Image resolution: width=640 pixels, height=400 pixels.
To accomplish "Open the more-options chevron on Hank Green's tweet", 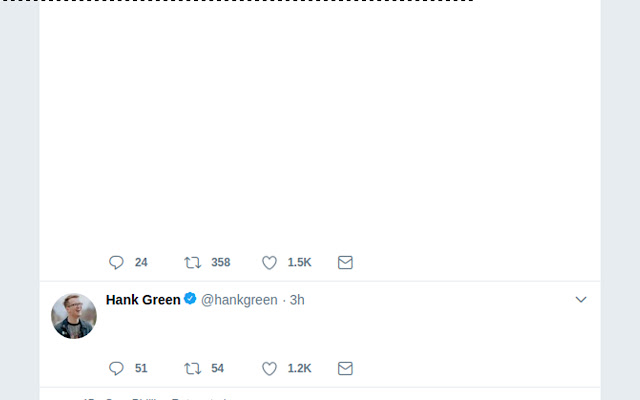I will tap(581, 300).
